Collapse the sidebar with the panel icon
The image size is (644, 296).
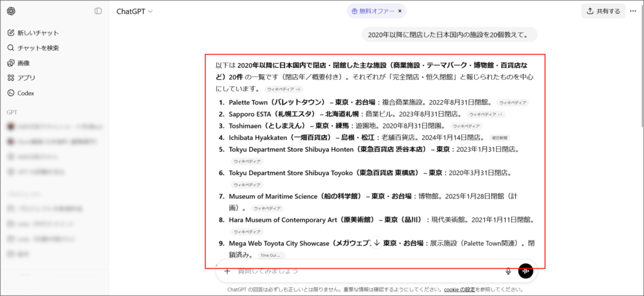(98, 11)
